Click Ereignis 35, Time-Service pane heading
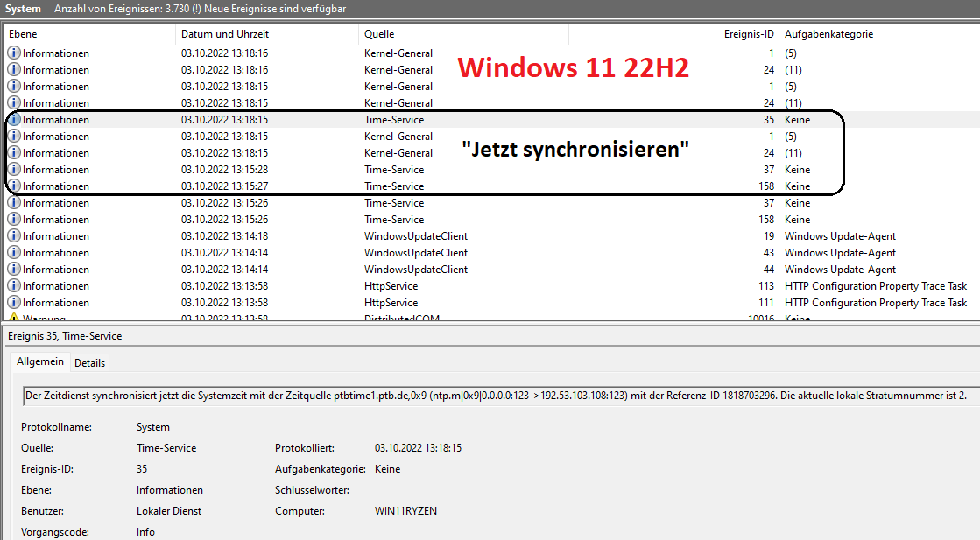The image size is (980, 540). pyautogui.click(x=65, y=336)
